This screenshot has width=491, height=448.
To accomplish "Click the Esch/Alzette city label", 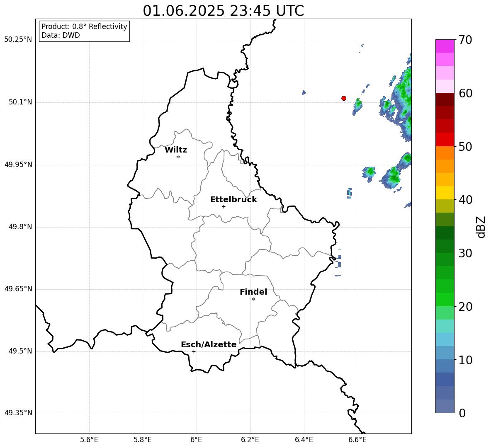I will tap(209, 344).
